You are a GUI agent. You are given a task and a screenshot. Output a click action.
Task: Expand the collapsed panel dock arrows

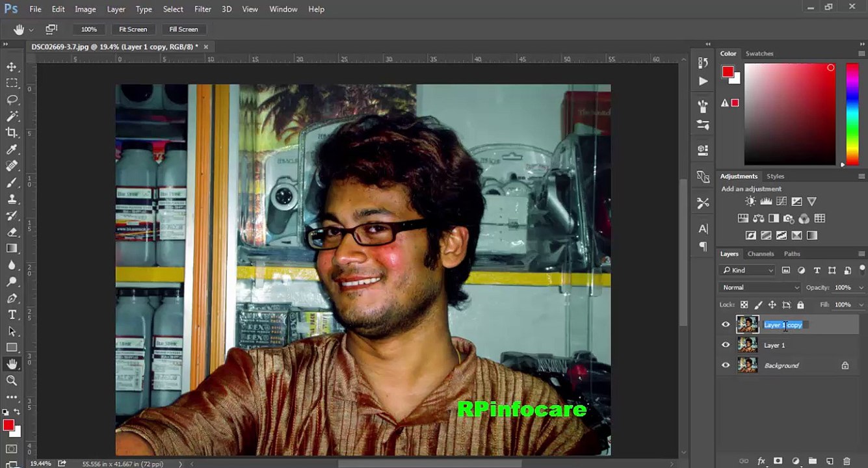click(x=709, y=44)
